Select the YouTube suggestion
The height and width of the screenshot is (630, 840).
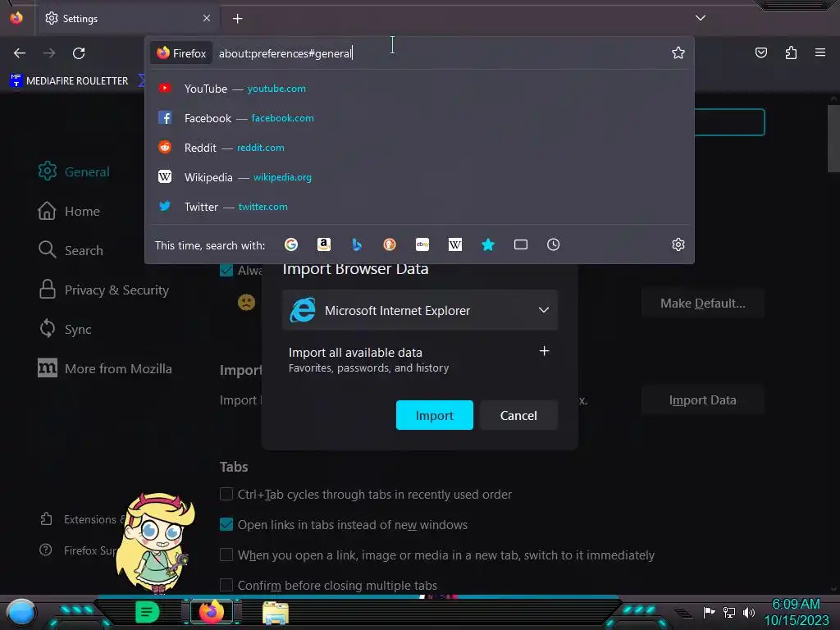point(419,89)
